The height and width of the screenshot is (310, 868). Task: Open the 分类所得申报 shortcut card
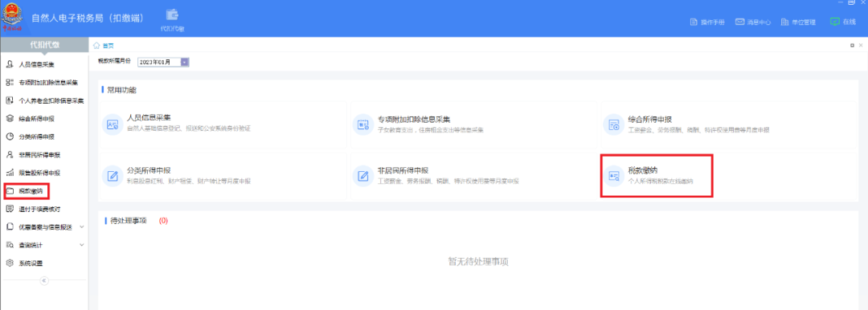tap(223, 175)
